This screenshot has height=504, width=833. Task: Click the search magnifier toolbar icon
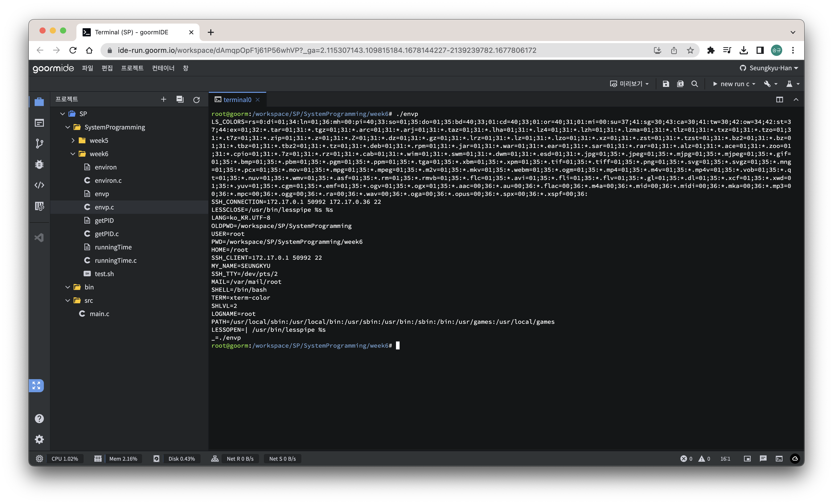(695, 84)
